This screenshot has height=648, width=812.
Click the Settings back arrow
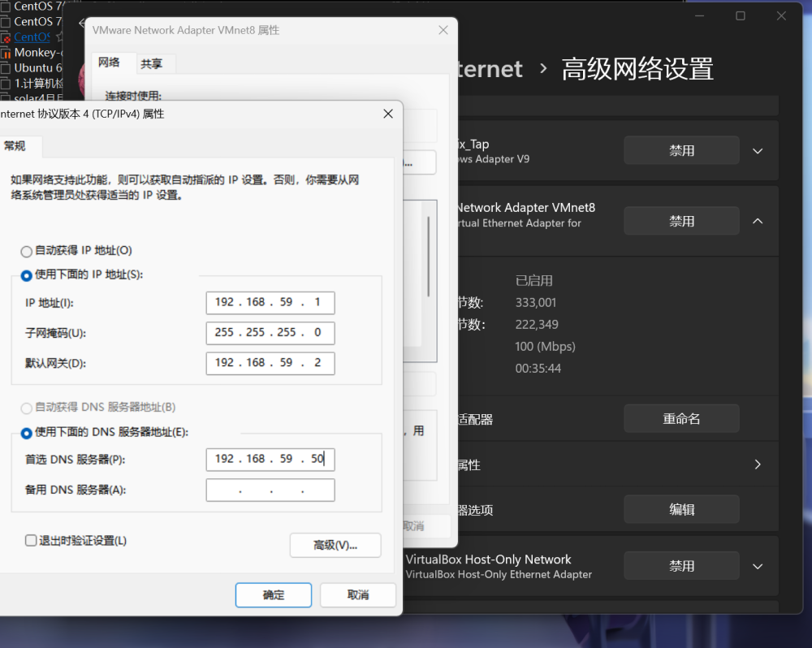(80, 23)
